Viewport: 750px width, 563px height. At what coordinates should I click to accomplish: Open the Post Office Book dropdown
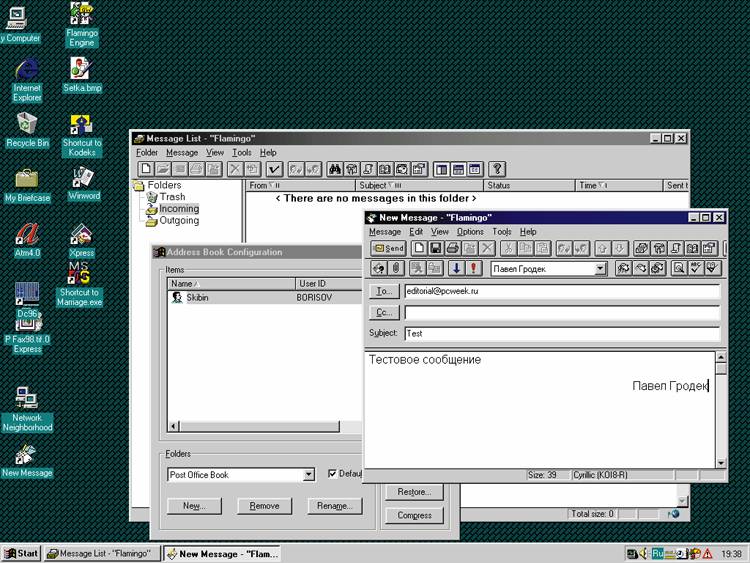(309, 475)
